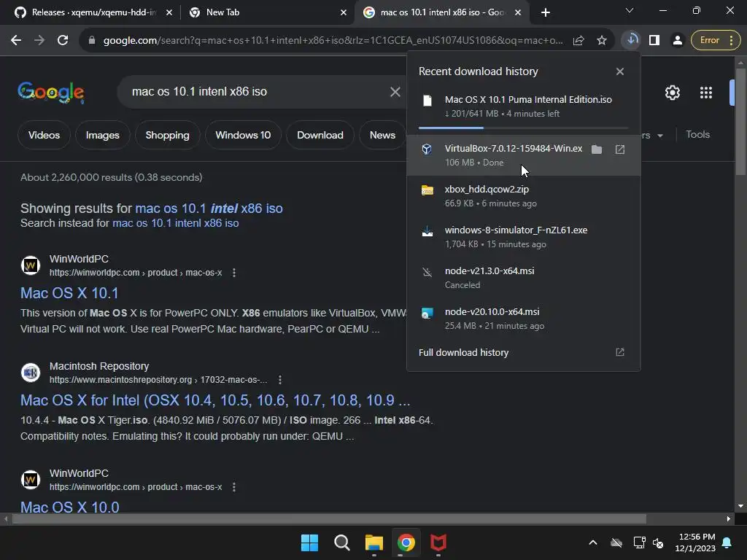Click the Google logo
The image size is (747, 560).
51,92
